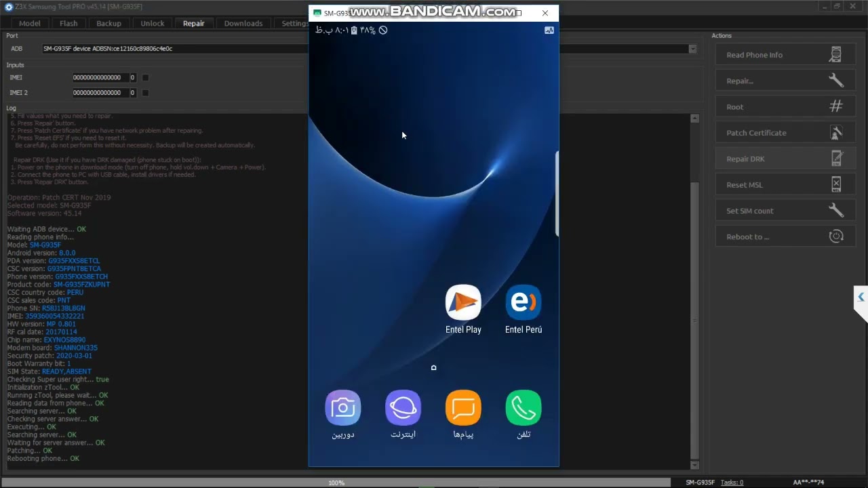Screen dimensions: 868x488
Task: Click the Root action button
Action: 784,107
